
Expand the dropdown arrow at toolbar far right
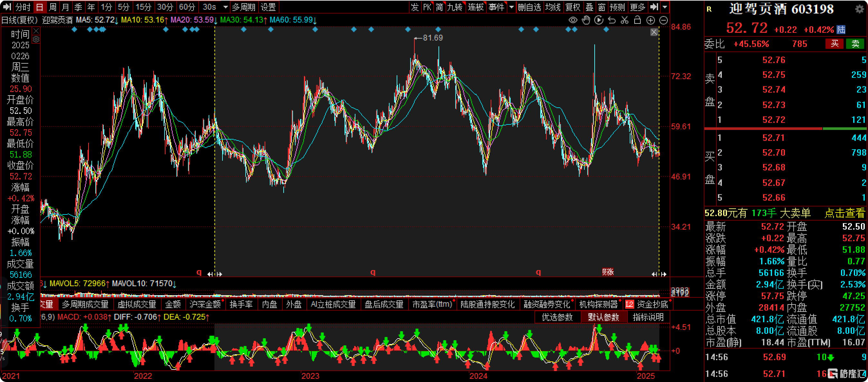coord(665,7)
